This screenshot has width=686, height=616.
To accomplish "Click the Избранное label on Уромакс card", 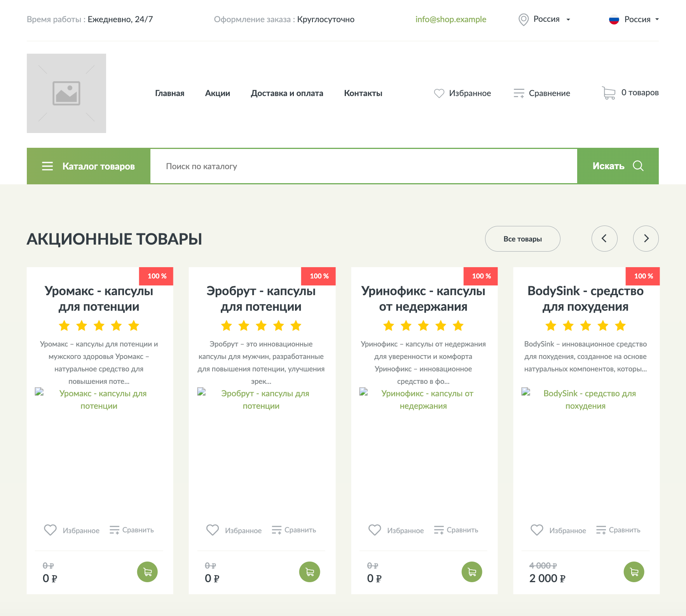I will (x=81, y=530).
